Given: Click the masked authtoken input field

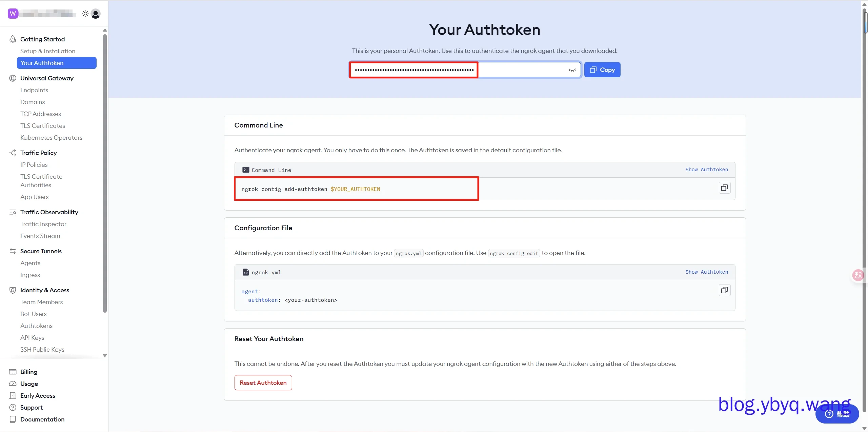Looking at the screenshot, I should (x=465, y=70).
